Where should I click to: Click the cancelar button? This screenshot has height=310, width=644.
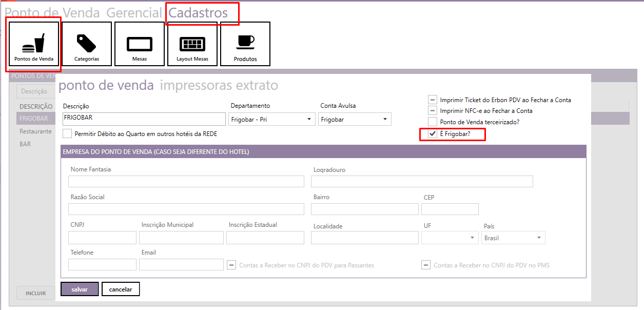coord(121,289)
